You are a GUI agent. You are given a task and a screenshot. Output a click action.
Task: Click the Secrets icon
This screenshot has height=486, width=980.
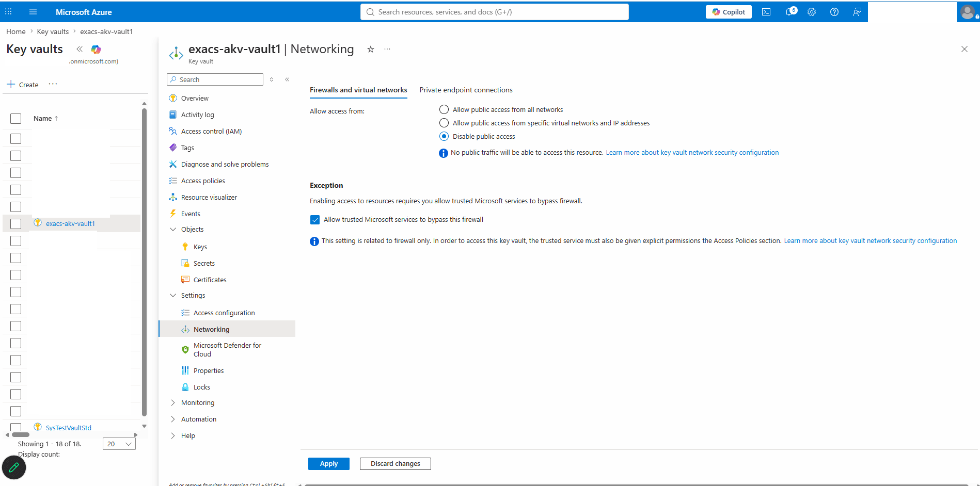(185, 263)
